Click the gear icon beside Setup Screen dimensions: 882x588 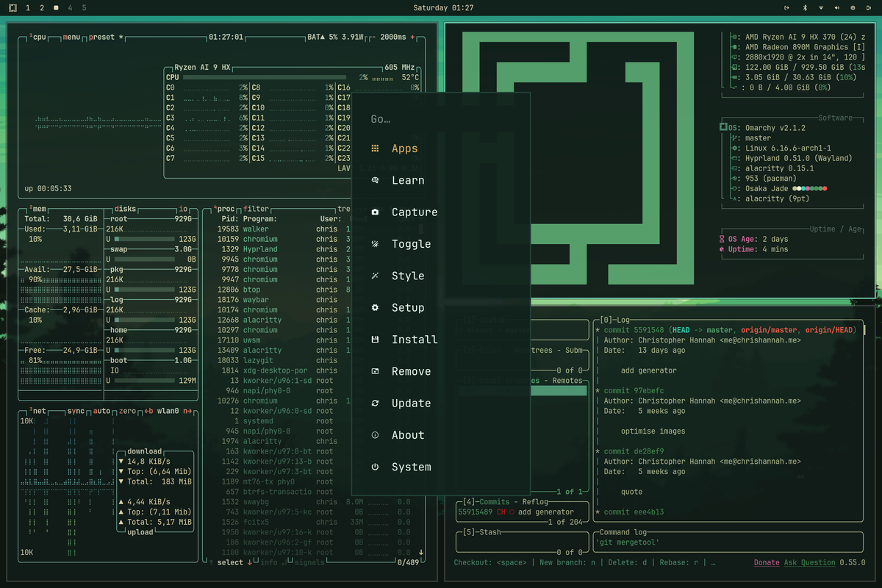click(375, 308)
